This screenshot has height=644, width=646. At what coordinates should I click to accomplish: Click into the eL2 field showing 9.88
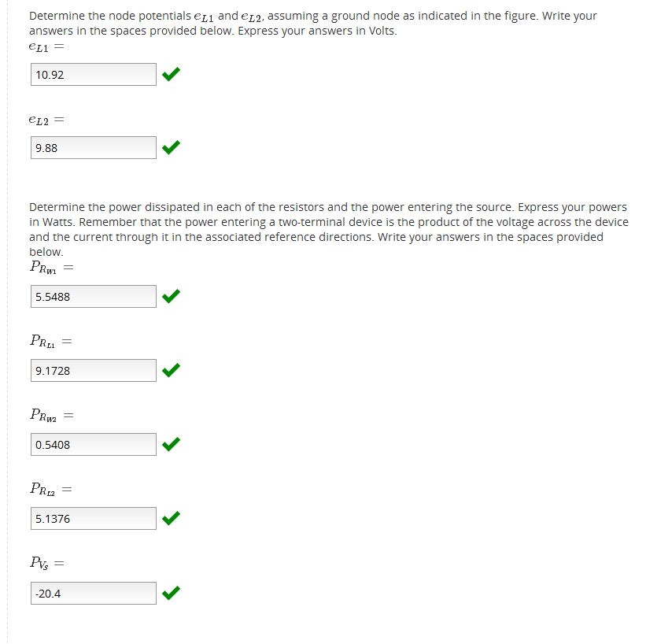[x=94, y=148]
